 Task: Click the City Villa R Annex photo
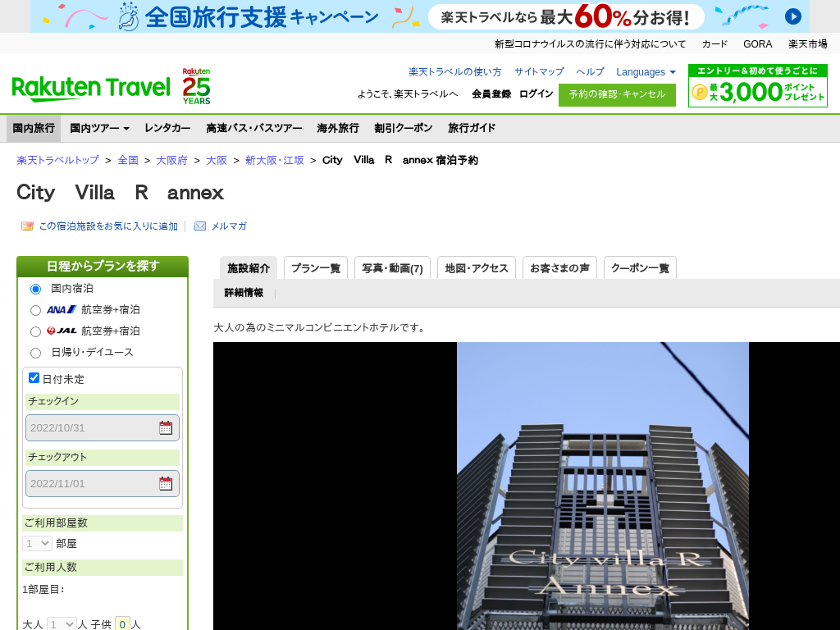pyautogui.click(x=603, y=486)
